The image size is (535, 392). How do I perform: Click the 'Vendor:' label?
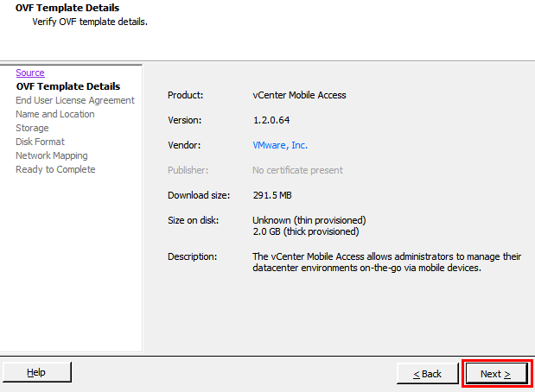pos(184,145)
